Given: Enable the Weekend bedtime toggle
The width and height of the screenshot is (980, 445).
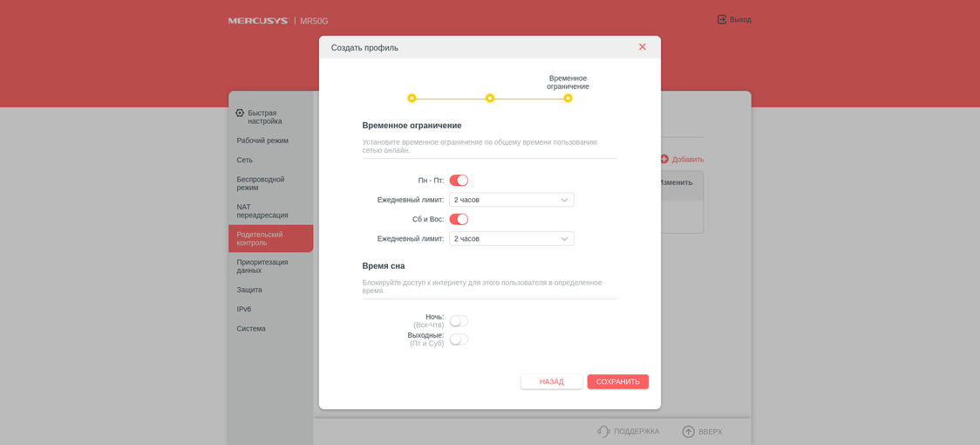Looking at the screenshot, I should point(459,339).
